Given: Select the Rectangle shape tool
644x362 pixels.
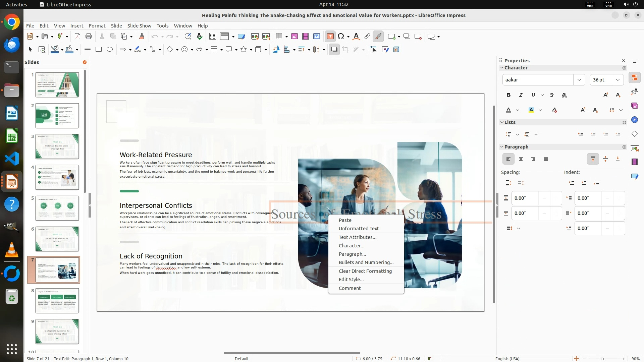Looking at the screenshot, I should coord(99,49).
